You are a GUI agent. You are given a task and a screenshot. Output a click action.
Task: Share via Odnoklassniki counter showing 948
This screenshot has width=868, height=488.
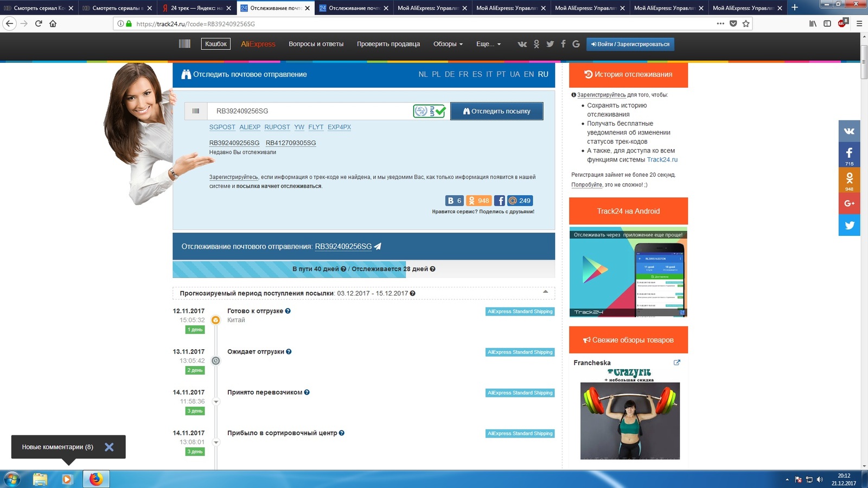[479, 201]
